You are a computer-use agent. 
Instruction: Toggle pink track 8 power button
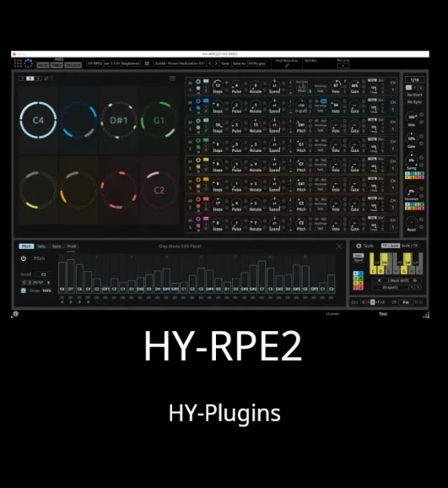(x=198, y=218)
